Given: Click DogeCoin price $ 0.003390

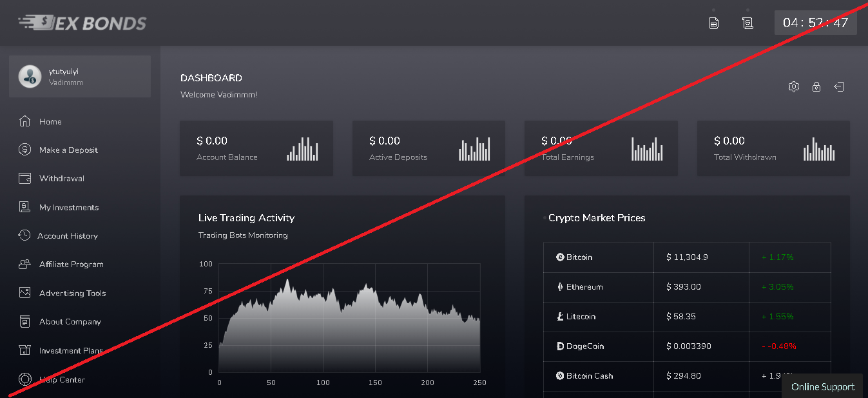Looking at the screenshot, I should [x=689, y=346].
